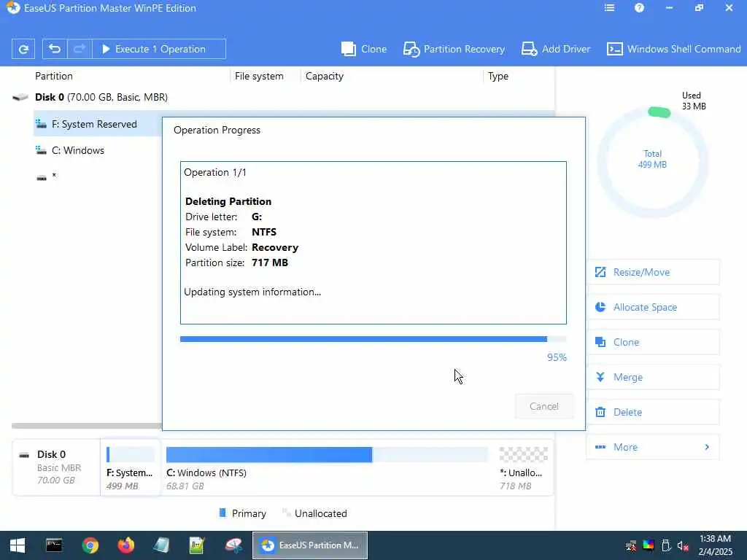Select C: Windows (NTFS) block in disk map

pyautogui.click(x=328, y=467)
